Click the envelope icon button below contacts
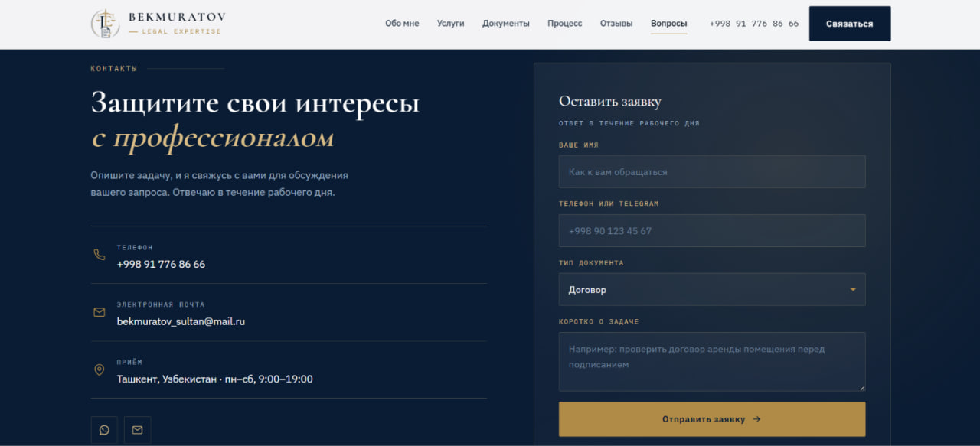 coord(138,430)
